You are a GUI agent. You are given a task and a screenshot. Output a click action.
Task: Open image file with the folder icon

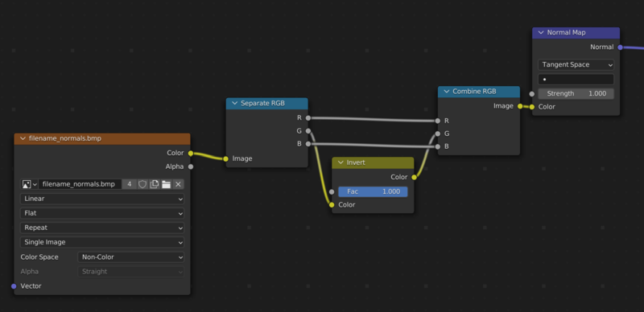point(166,184)
